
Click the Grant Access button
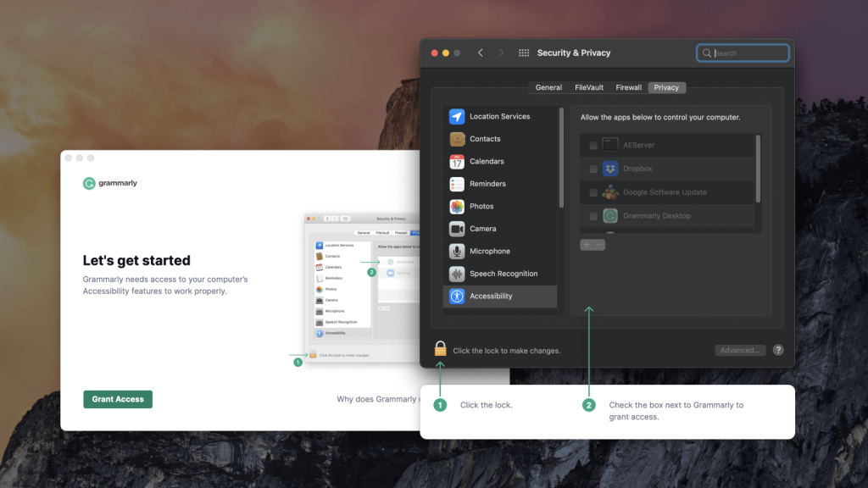118,399
